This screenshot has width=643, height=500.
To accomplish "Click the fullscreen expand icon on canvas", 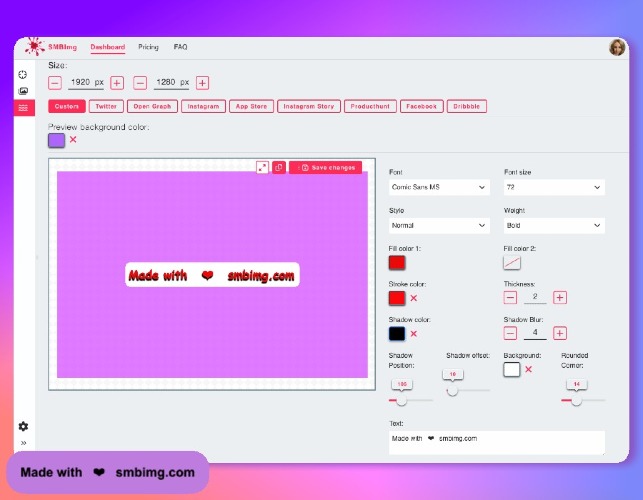I will coord(262,167).
